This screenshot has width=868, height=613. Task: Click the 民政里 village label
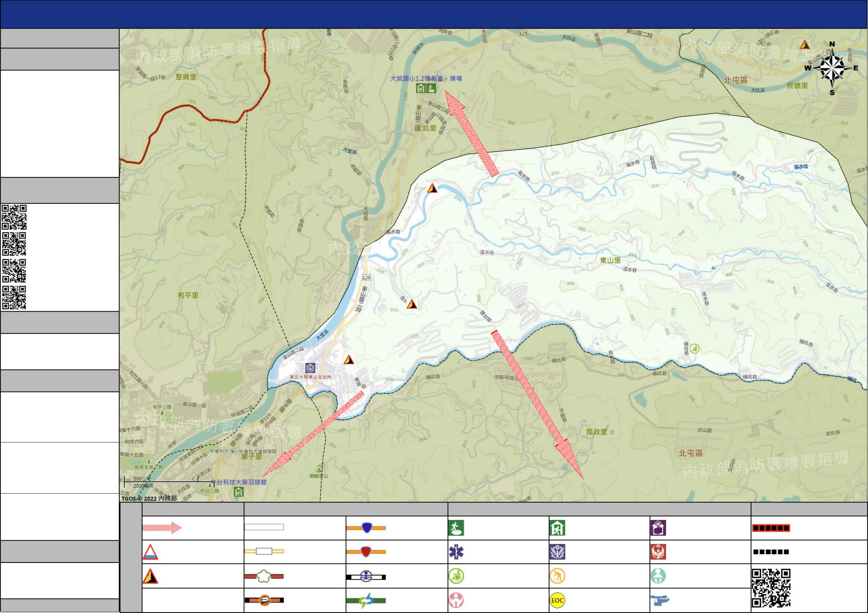click(x=597, y=432)
